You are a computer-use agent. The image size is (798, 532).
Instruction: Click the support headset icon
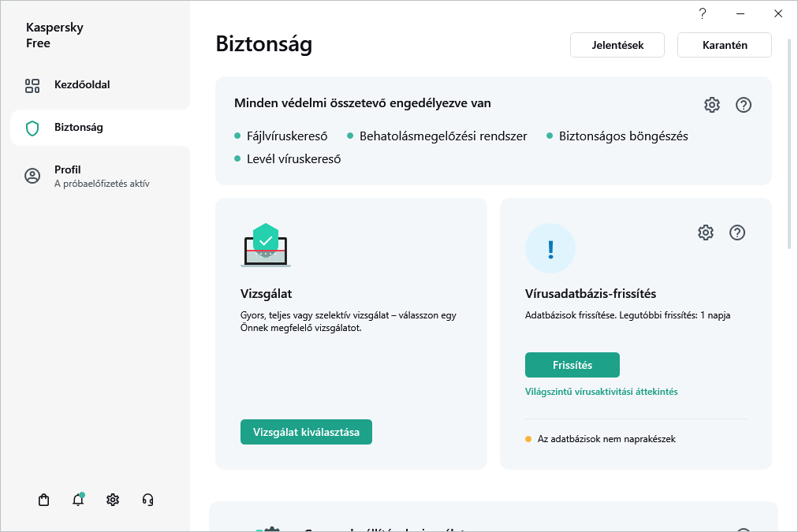[147, 500]
